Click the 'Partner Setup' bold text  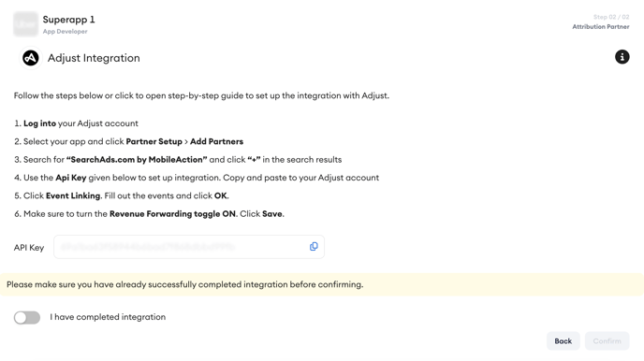[154, 141]
